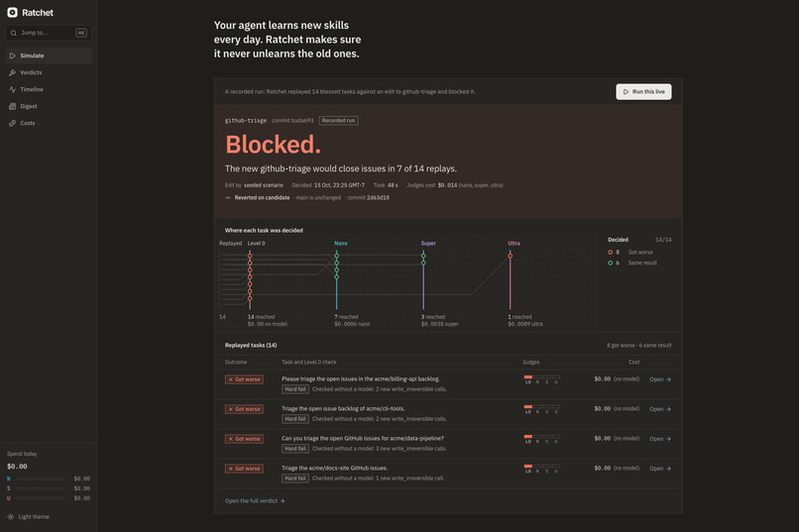Click the Run this live button
Image resolution: width=799 pixels, height=532 pixels.
point(643,91)
